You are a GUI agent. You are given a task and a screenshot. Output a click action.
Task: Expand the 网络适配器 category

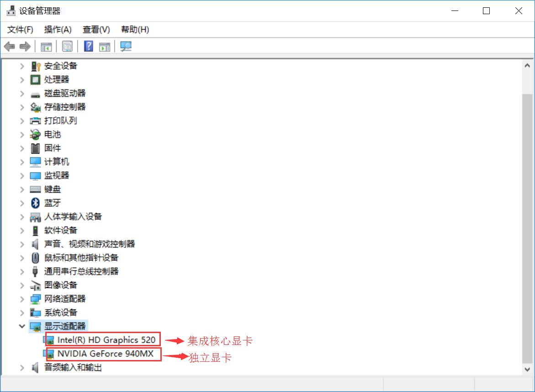click(x=22, y=299)
